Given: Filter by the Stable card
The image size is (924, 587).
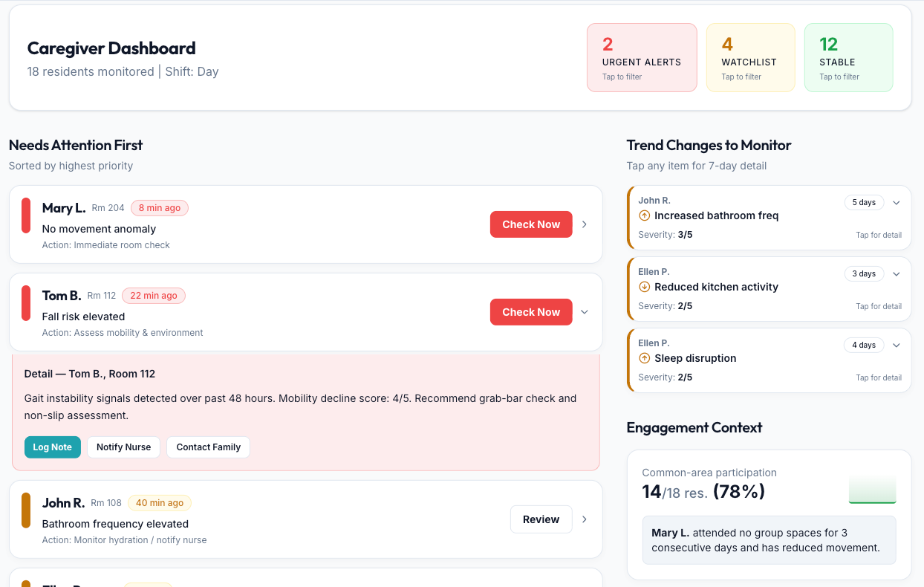Looking at the screenshot, I should coord(848,58).
